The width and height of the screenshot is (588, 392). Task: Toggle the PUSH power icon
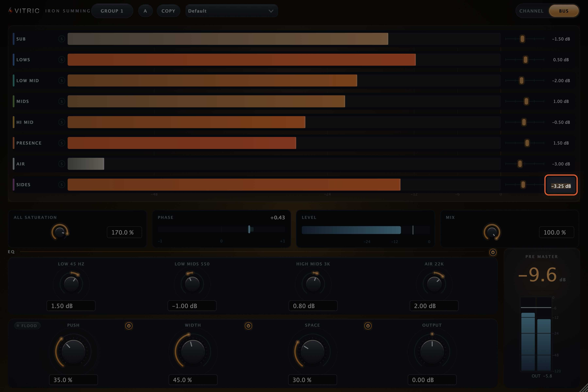[x=129, y=326]
